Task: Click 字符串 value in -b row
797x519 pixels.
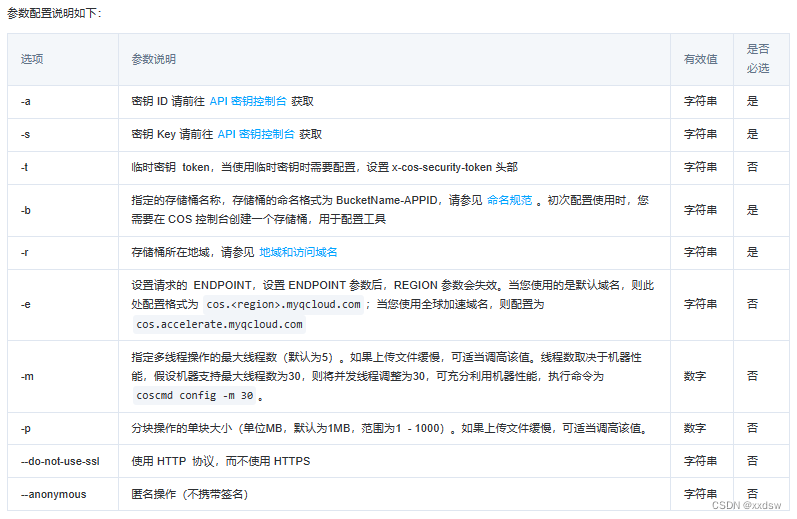Action: click(x=700, y=210)
